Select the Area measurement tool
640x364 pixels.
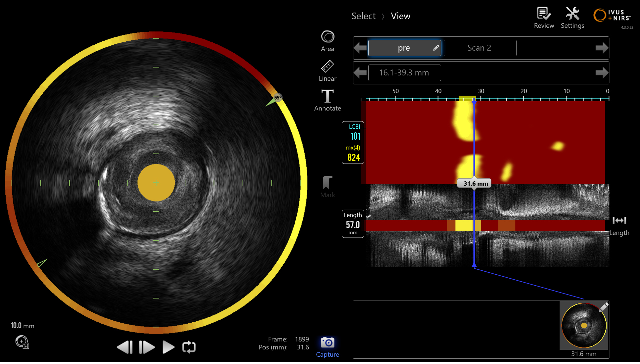pos(327,37)
